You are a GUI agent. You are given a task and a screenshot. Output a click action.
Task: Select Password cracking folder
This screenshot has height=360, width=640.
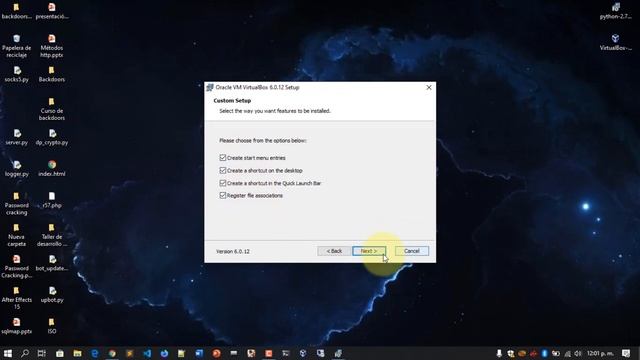click(16, 204)
